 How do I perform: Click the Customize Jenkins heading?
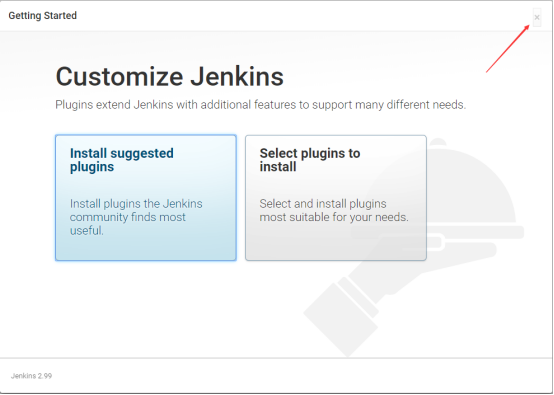click(170, 76)
